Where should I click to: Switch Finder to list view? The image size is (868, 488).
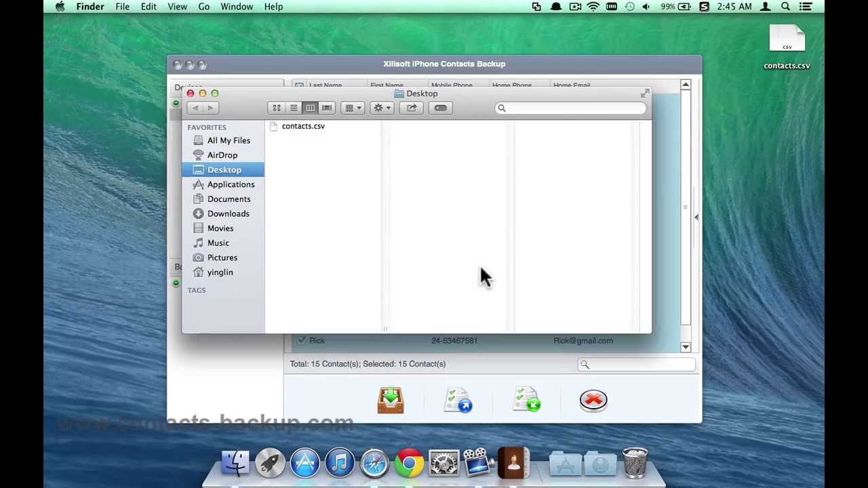pos(294,108)
